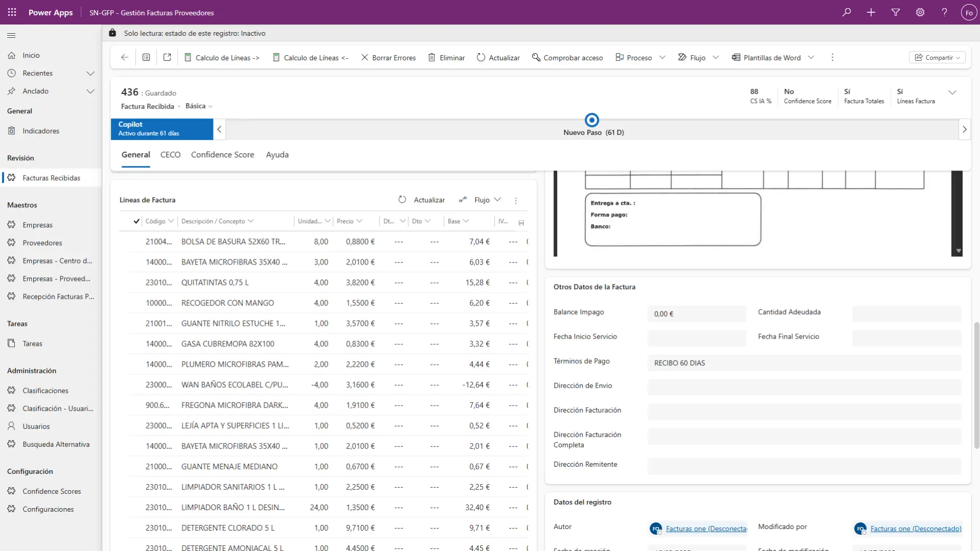
Task: Open the advanced filter funnel icon
Action: coord(895,12)
